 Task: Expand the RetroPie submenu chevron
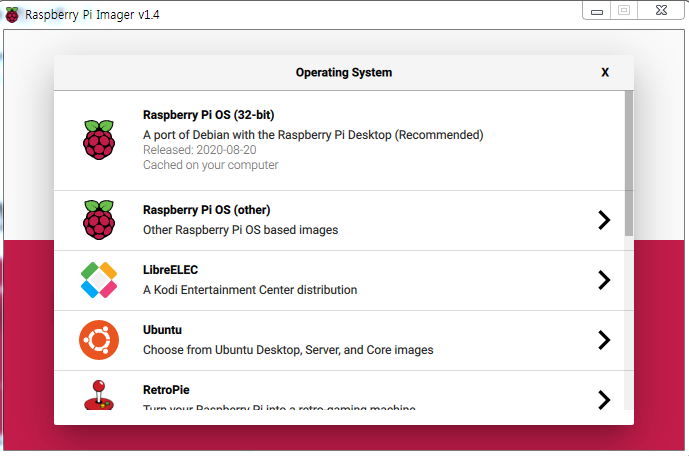604,400
